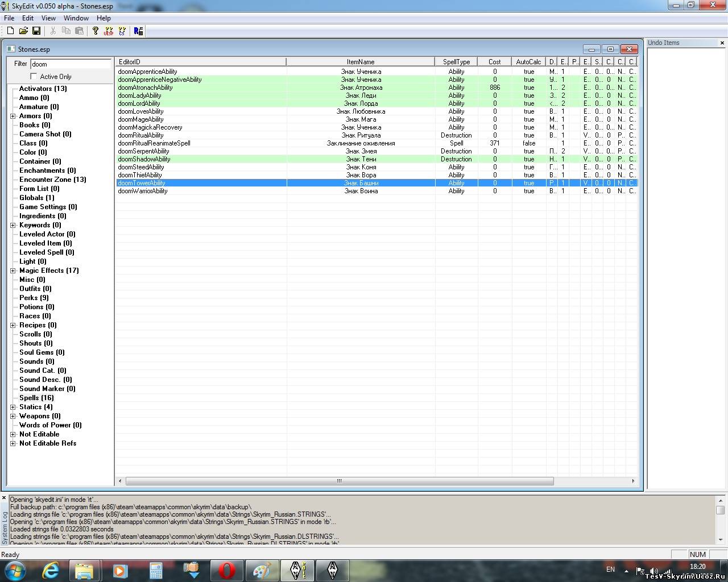
Task: Click the New file toolbar icon
Action: point(10,31)
